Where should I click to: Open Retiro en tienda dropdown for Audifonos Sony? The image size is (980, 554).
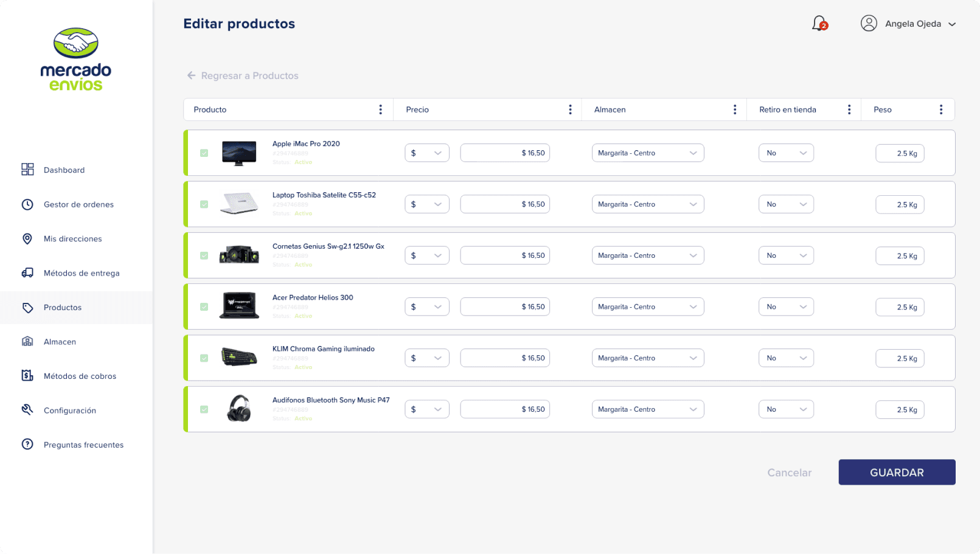[x=786, y=409]
